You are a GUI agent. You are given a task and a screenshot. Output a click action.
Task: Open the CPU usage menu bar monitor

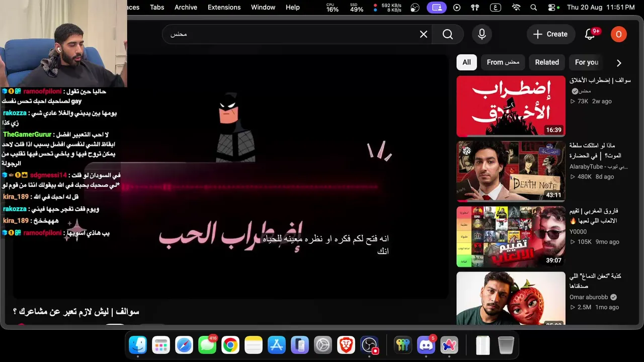tap(333, 7)
